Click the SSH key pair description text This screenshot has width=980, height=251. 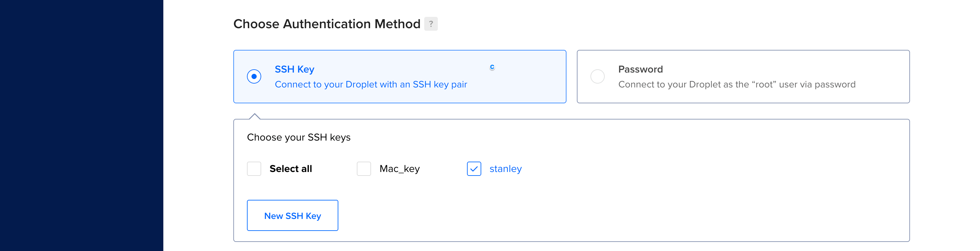pos(371,85)
